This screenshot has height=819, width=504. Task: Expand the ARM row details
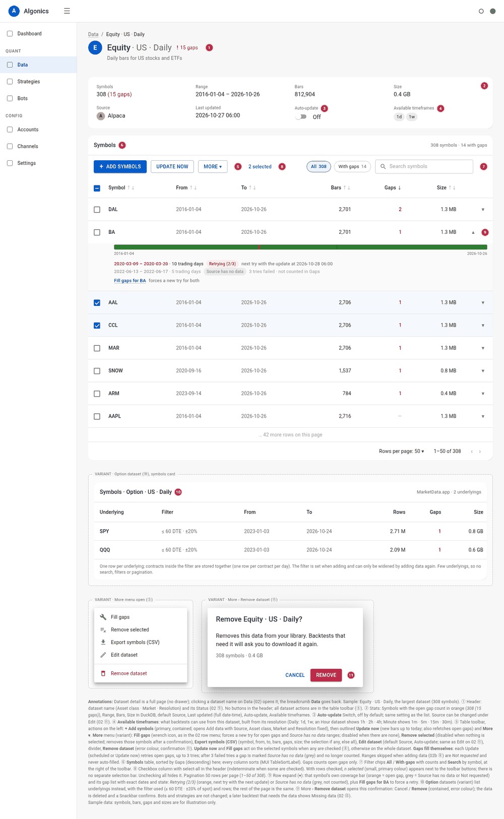click(483, 394)
